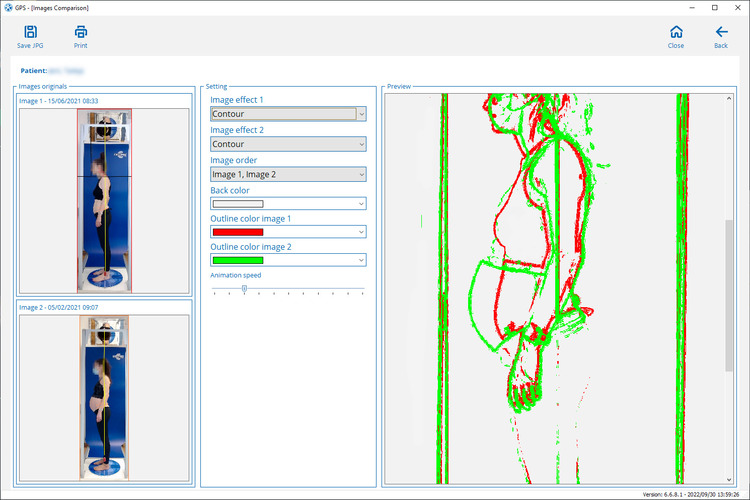Select the Image 2 thumbnail photo
The width and height of the screenshot is (750, 500).
click(x=104, y=398)
